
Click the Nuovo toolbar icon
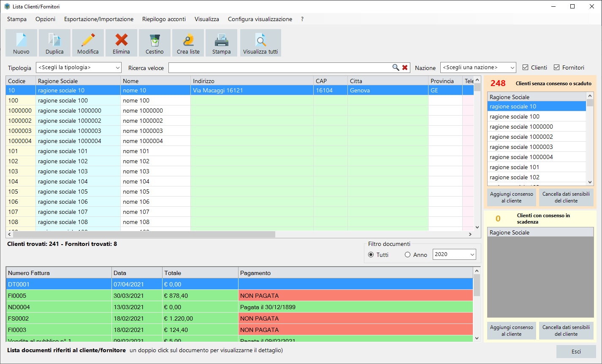(21, 43)
